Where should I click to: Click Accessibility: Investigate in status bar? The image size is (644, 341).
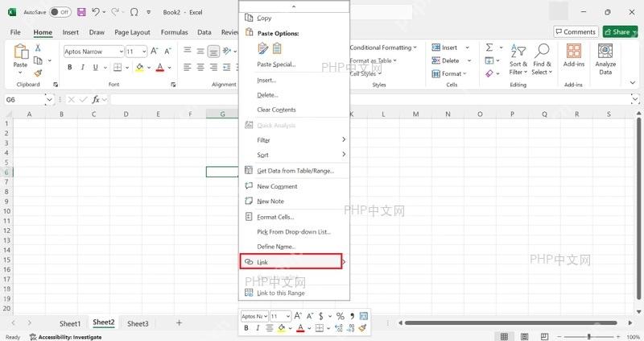pyautogui.click(x=66, y=337)
